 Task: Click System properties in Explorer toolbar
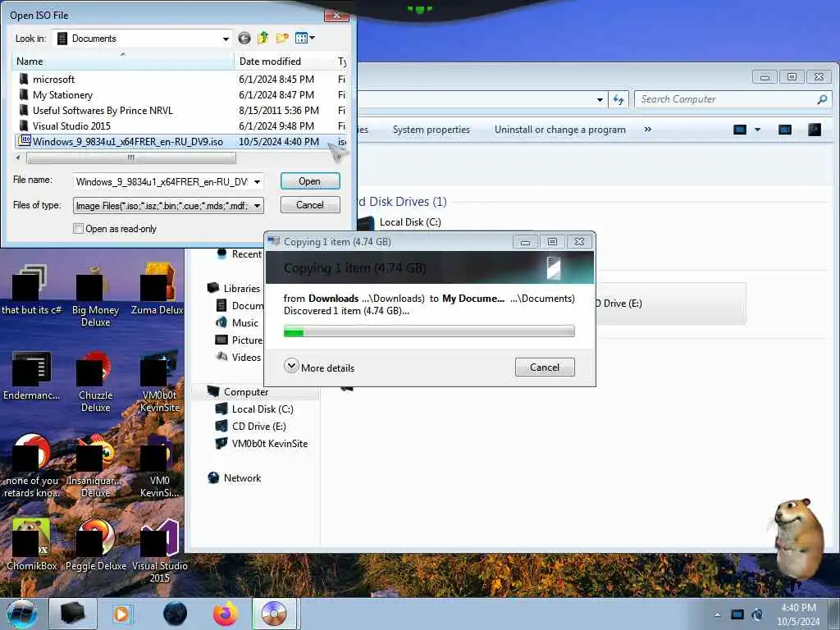(431, 130)
